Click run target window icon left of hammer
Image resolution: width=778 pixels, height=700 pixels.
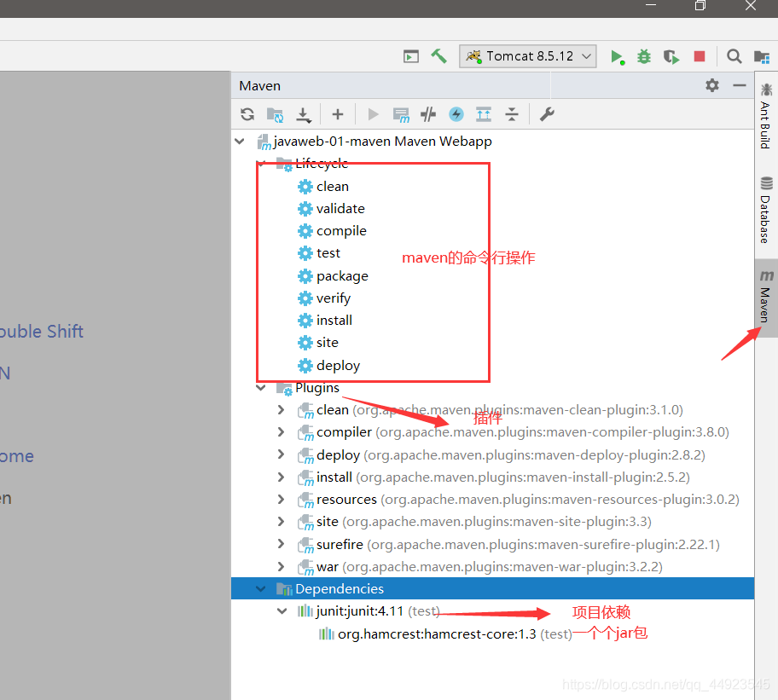click(x=411, y=56)
